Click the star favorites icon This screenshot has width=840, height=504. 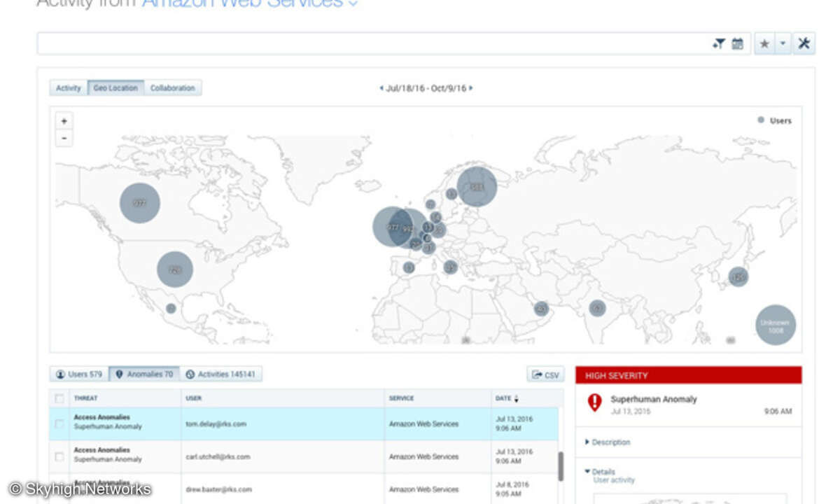pos(764,44)
